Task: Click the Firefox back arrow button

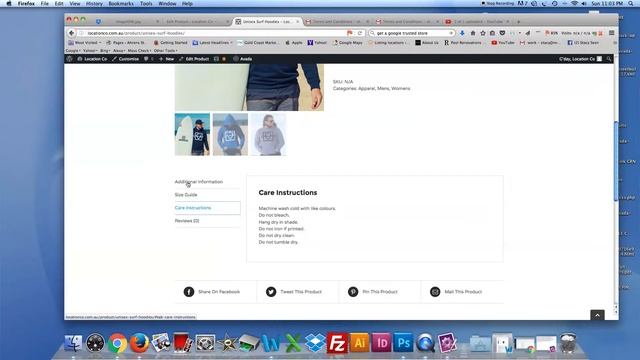Action: [x=71, y=33]
